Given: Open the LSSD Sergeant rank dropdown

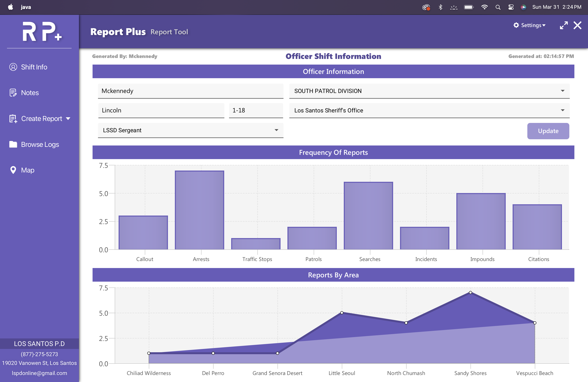Looking at the screenshot, I should pos(276,130).
